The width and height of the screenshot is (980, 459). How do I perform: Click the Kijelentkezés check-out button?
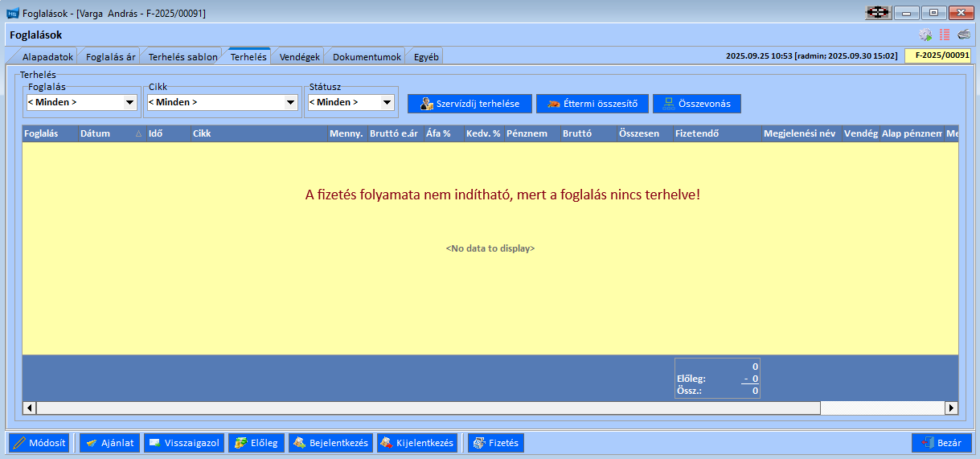point(416,443)
